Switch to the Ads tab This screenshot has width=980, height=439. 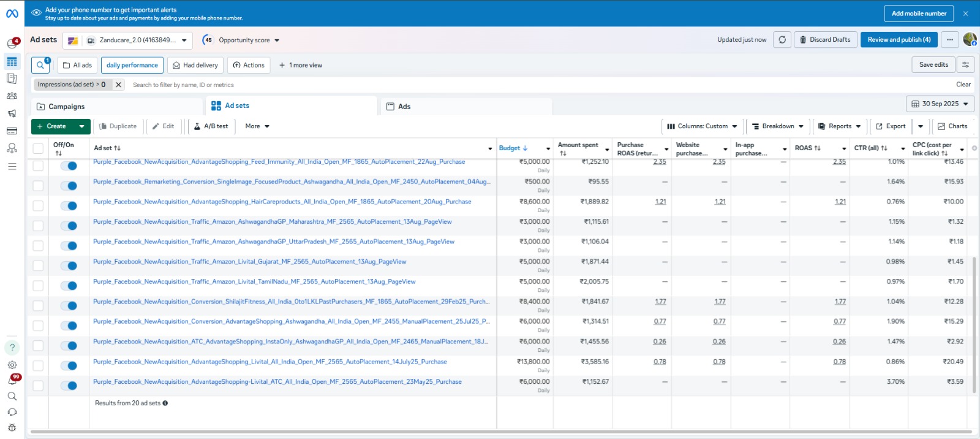[x=404, y=107]
